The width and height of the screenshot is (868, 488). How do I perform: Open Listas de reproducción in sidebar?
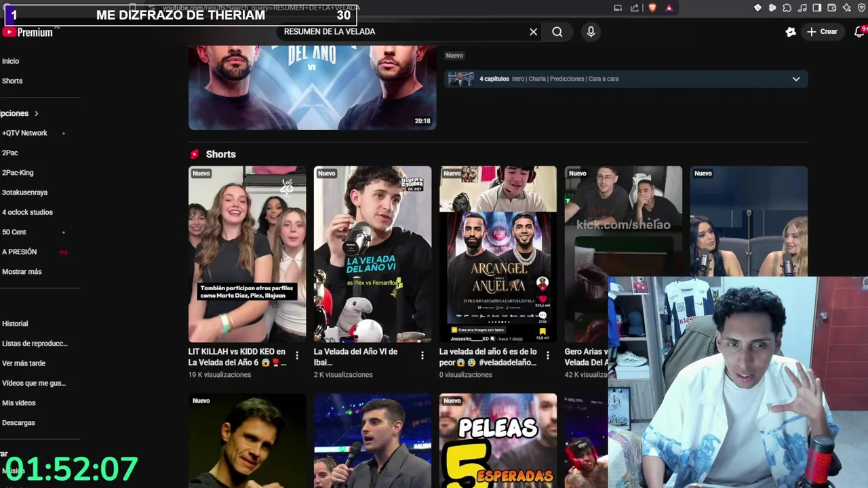point(35,344)
